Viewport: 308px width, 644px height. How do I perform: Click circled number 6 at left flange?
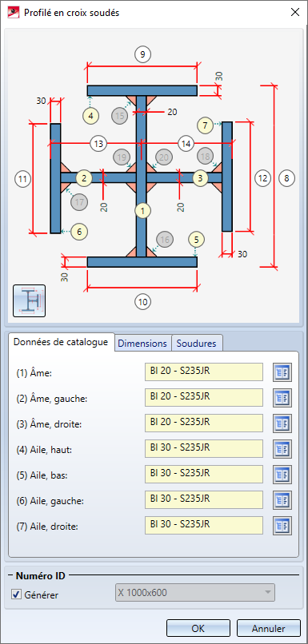(x=79, y=232)
